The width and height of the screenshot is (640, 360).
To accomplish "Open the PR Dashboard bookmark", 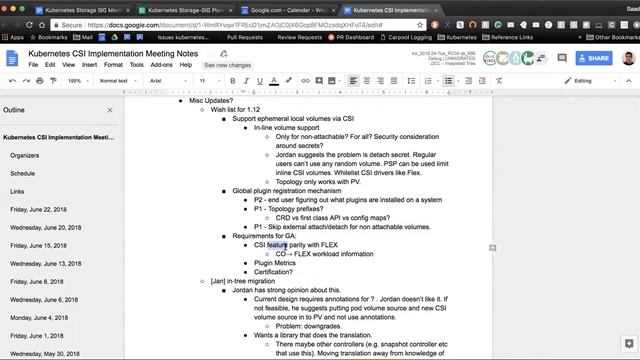I will point(351,37).
